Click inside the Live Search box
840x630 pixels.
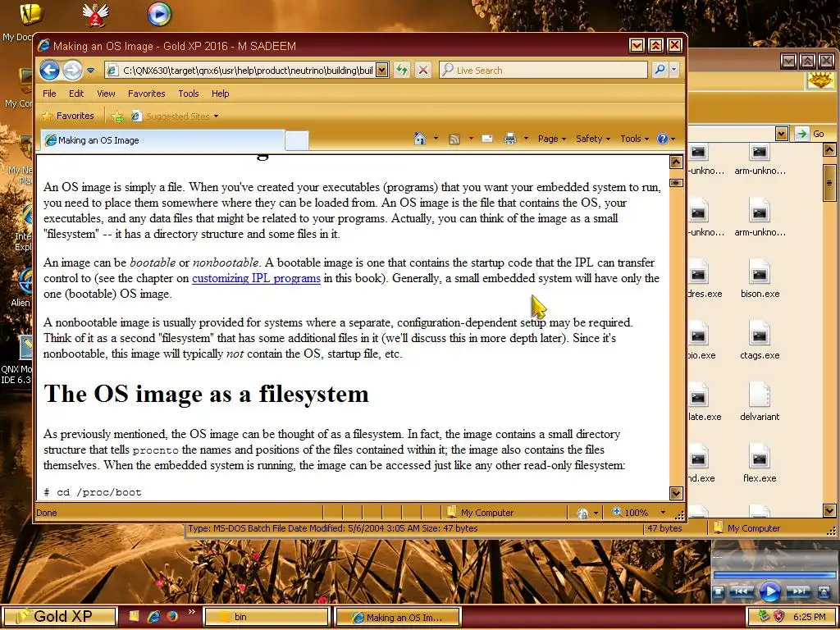click(543, 71)
